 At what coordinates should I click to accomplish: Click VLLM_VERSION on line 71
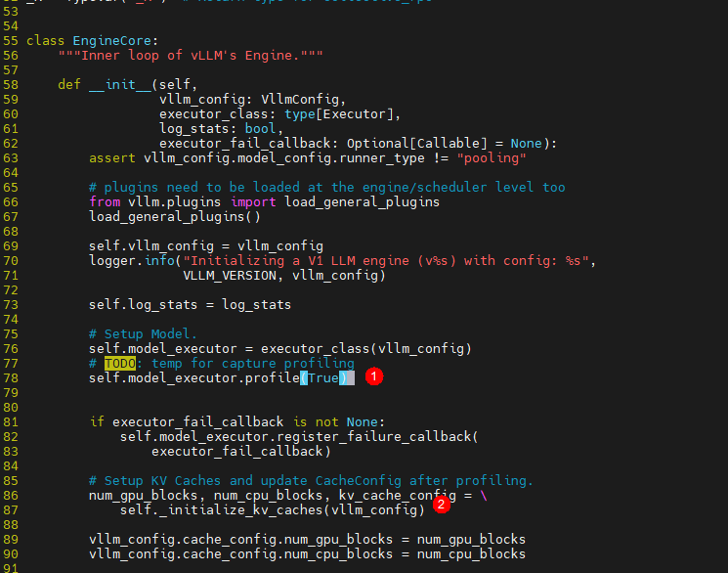230,276
